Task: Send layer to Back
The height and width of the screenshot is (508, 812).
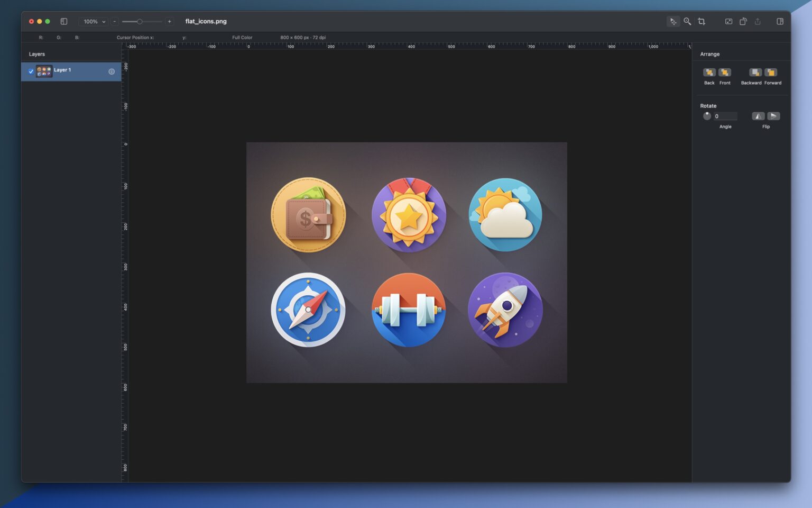Action: (x=709, y=72)
